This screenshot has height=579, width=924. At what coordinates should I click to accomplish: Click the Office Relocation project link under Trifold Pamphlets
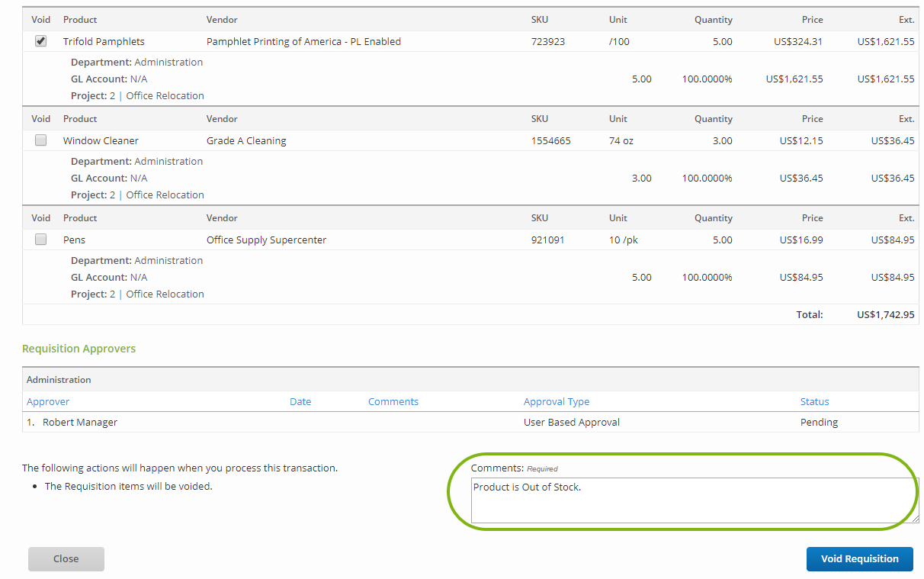point(165,95)
